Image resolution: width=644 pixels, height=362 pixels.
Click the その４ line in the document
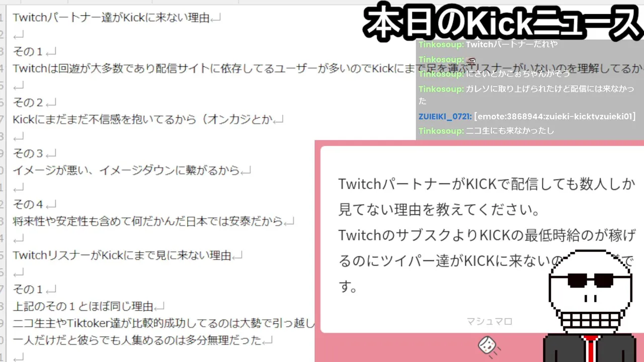[28, 205]
